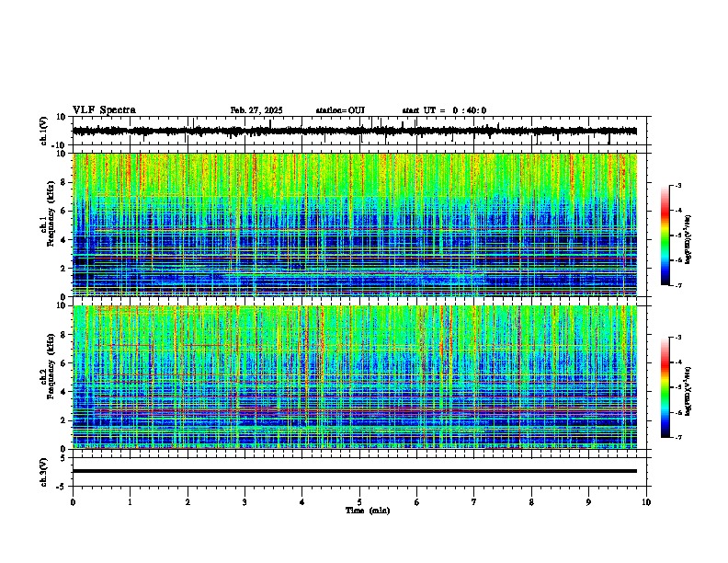Click the "-5" tick of ch.3(V) axis
Screen dimensions: 728x563
62,487
